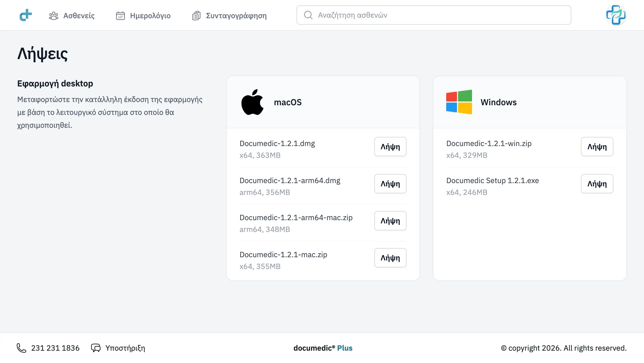Click the Documedic logo in the header

coord(26,15)
